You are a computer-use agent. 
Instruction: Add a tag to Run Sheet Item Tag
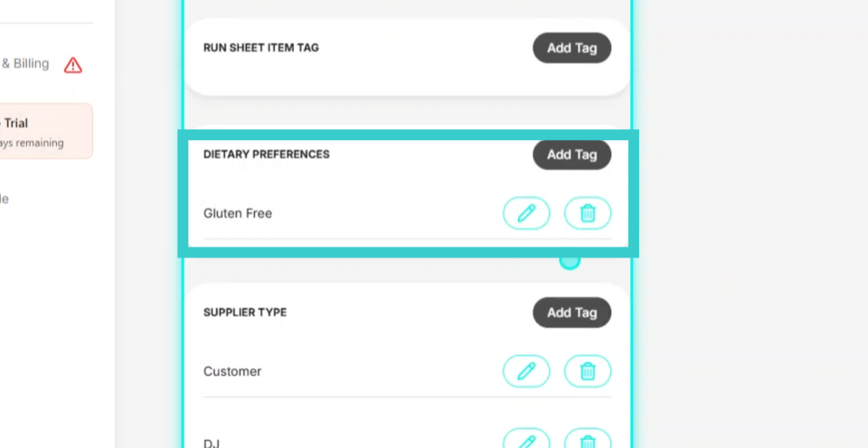[571, 48]
